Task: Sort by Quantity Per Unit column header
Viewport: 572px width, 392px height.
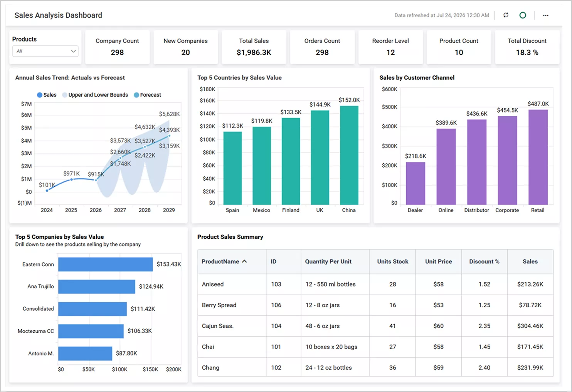Action: coord(335,261)
